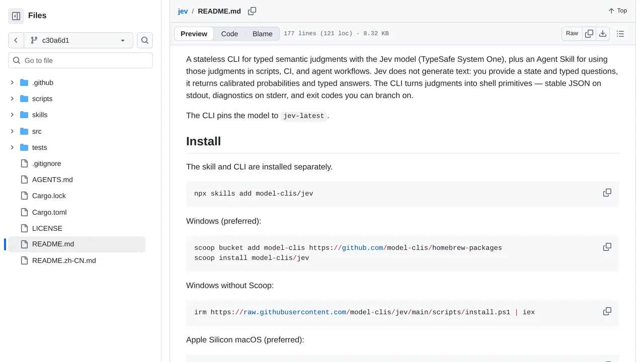Copy raw file contents icon
This screenshot has width=644, height=362.
(x=589, y=34)
